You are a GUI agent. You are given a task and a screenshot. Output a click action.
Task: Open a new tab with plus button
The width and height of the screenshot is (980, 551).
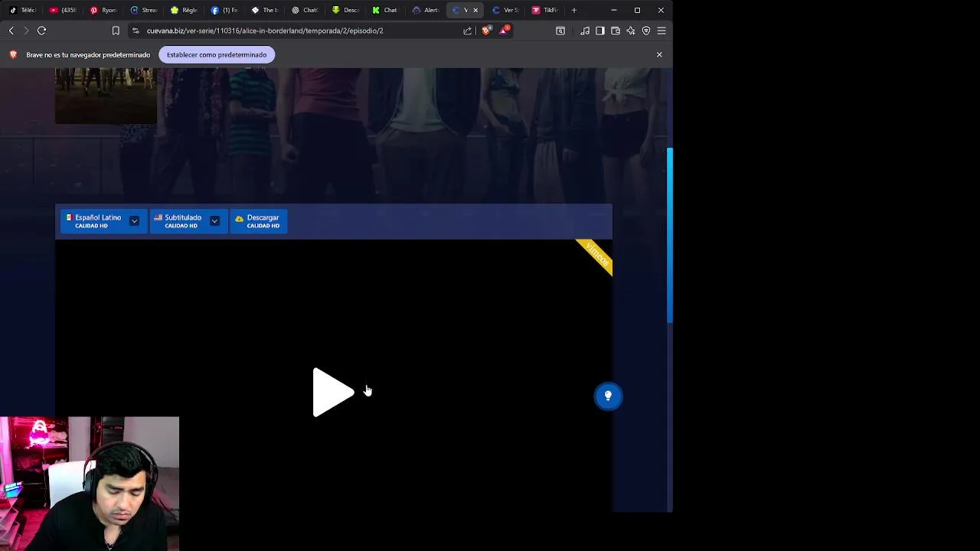(574, 10)
